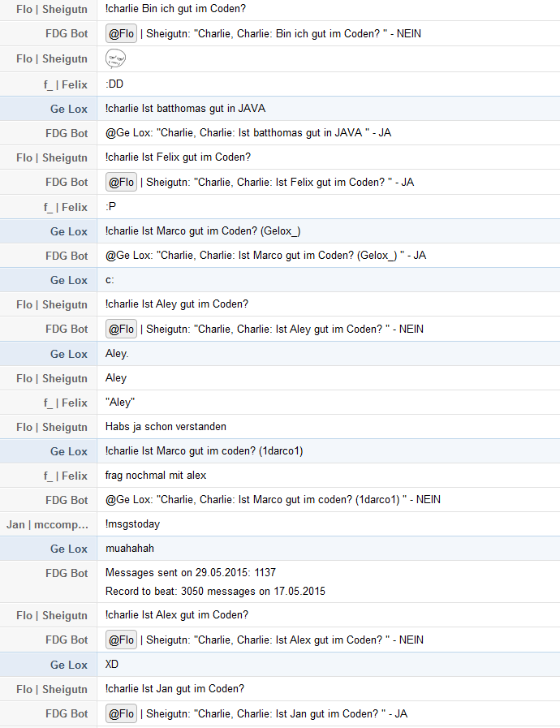Image resolution: width=560 pixels, height=728 pixels.
Task: Select the '!msgstoday' command message
Action: pyautogui.click(x=133, y=524)
